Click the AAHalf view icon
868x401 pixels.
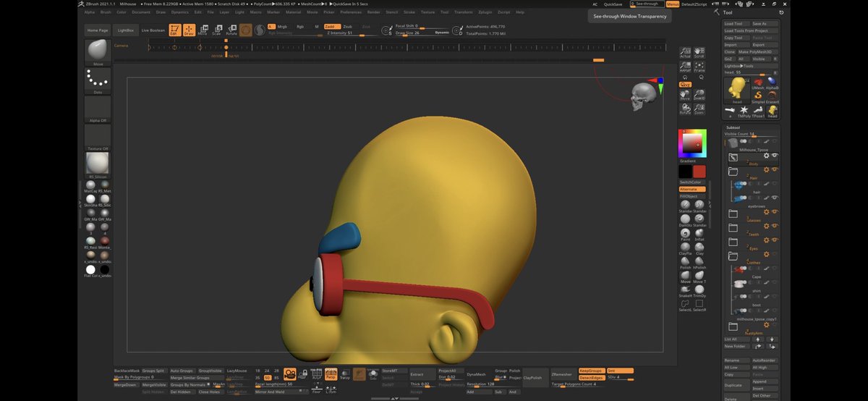(x=685, y=68)
